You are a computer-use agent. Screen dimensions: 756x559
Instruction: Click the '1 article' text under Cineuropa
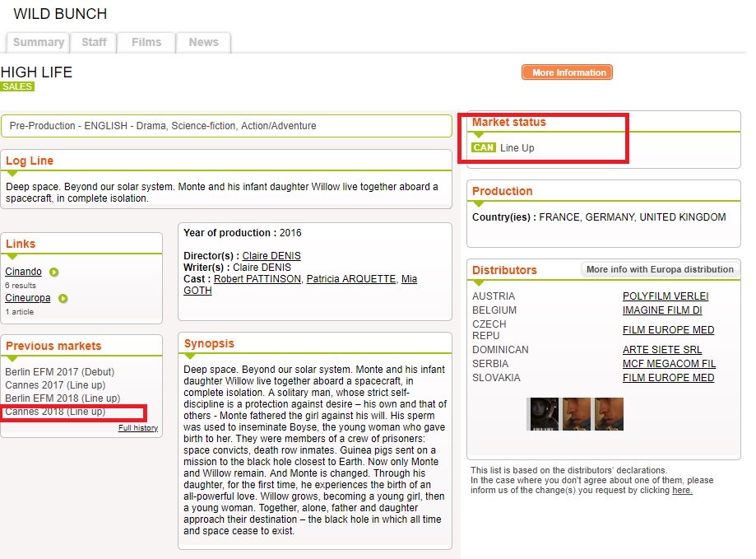pos(19,312)
